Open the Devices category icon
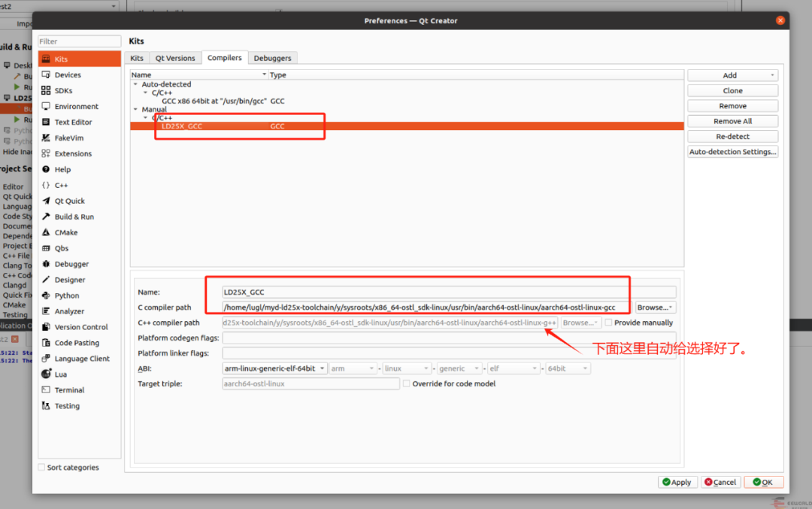812x509 pixels. 46,74
